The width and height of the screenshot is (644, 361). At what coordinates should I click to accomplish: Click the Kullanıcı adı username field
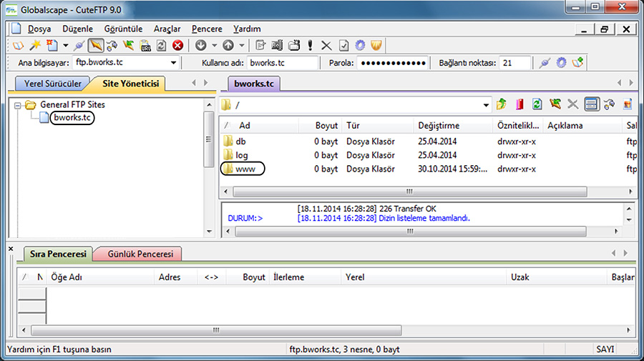tap(283, 63)
